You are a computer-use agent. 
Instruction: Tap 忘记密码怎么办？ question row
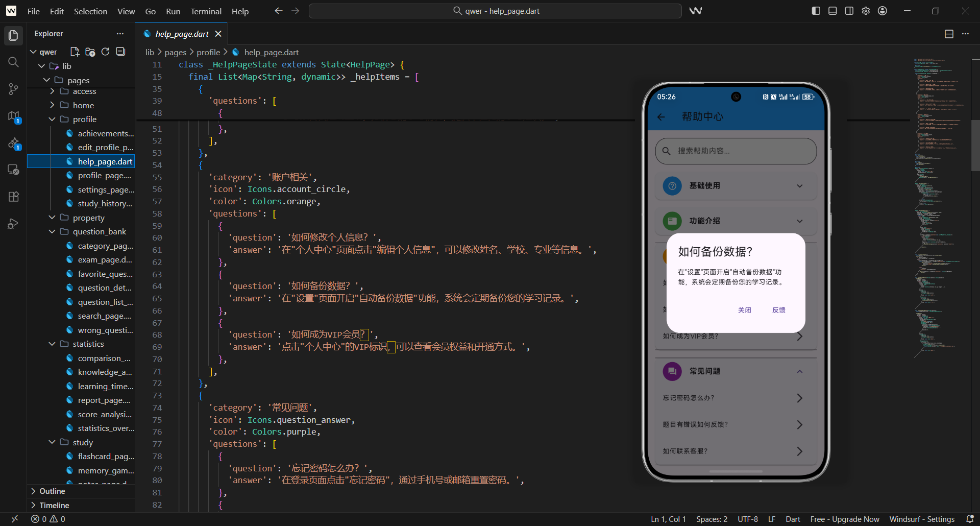[736, 398]
